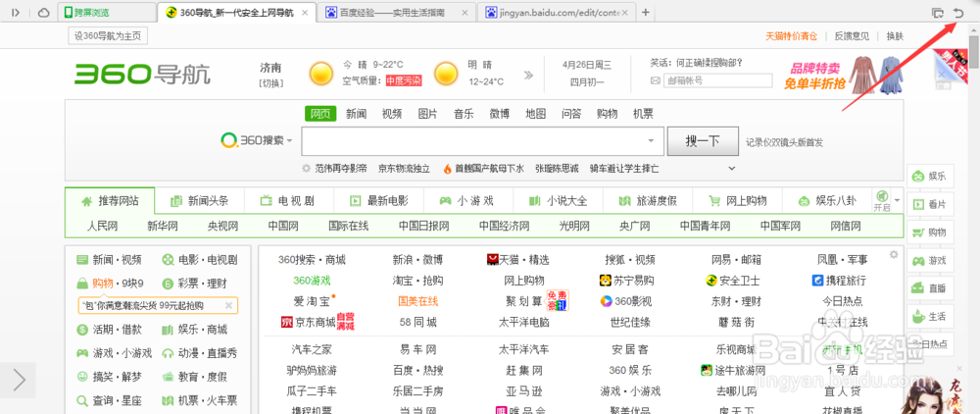
Task: Open the 中国日报网 link
Action: [424, 226]
